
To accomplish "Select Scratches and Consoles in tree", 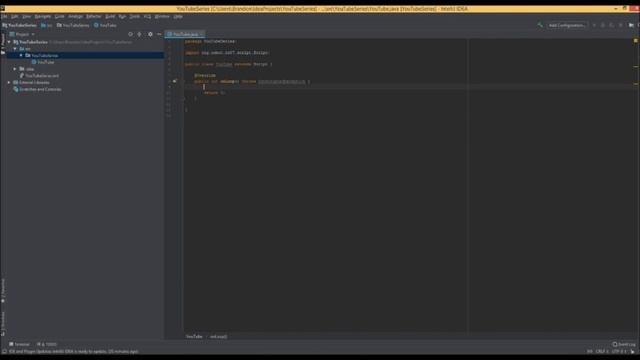I will click(x=38, y=89).
